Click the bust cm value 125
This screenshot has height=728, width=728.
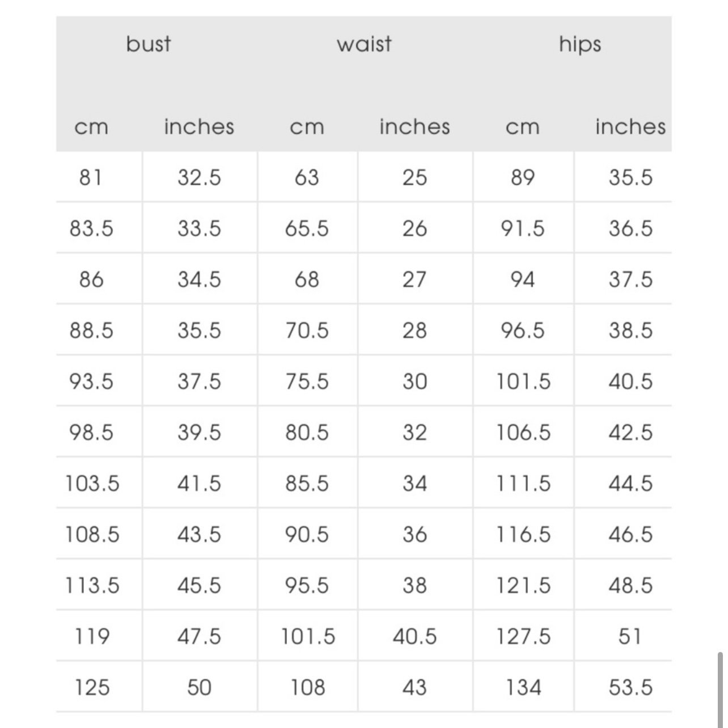click(x=92, y=687)
